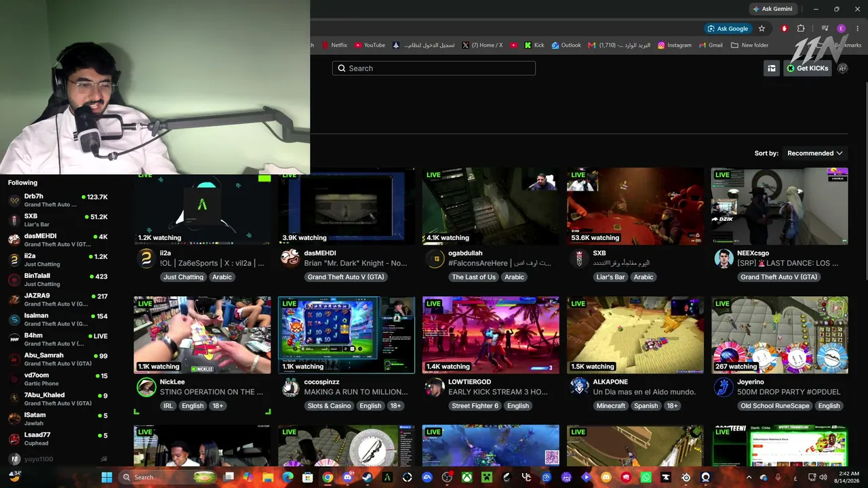
Task: Open the Netflix bookmark
Action: (x=334, y=45)
